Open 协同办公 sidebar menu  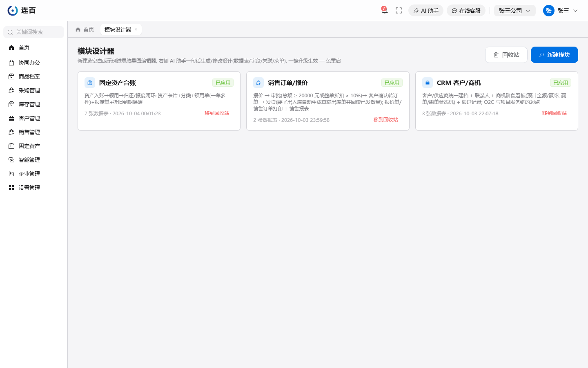pyautogui.click(x=33, y=63)
